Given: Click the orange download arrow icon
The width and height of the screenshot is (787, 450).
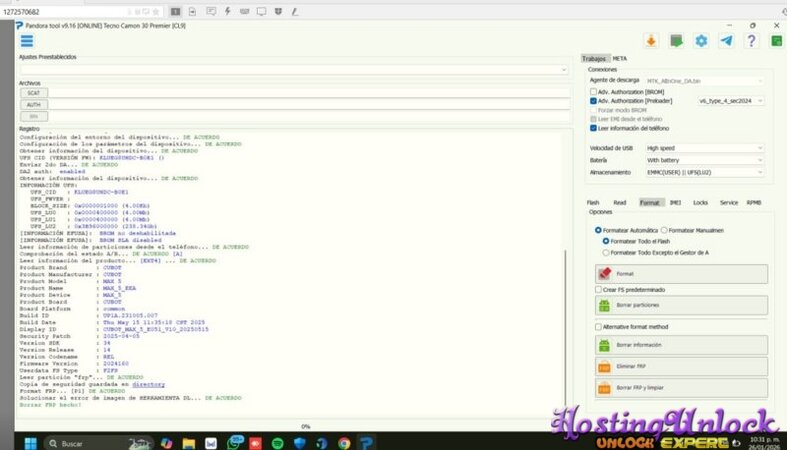Looking at the screenshot, I should coord(650,41).
